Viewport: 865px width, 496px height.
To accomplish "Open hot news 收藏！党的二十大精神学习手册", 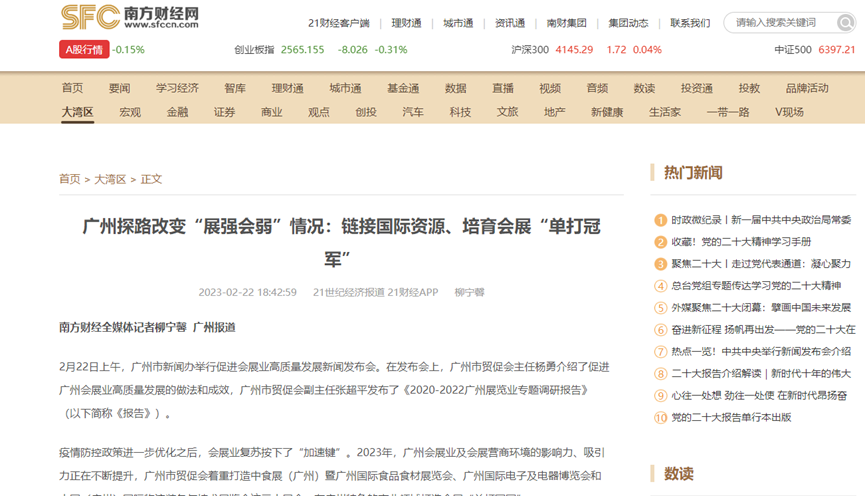I will point(741,242).
